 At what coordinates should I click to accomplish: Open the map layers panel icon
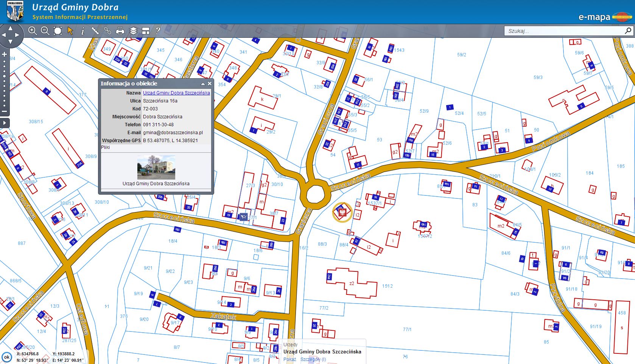[133, 31]
